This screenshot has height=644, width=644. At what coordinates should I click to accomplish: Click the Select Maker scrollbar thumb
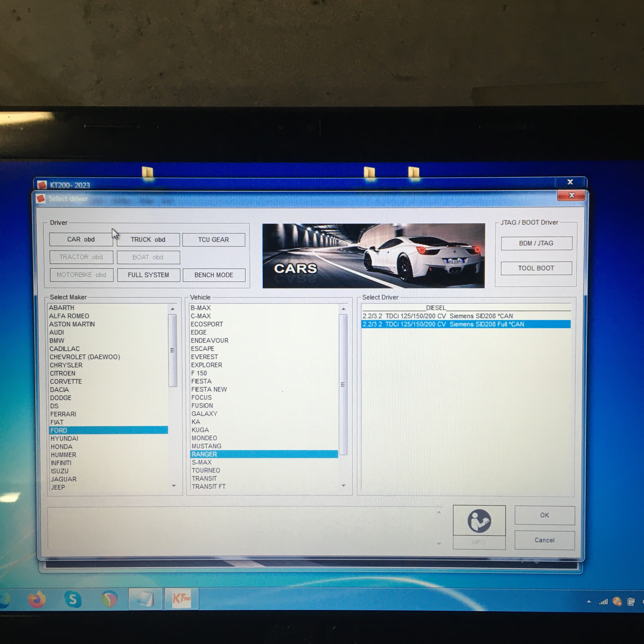point(173,350)
